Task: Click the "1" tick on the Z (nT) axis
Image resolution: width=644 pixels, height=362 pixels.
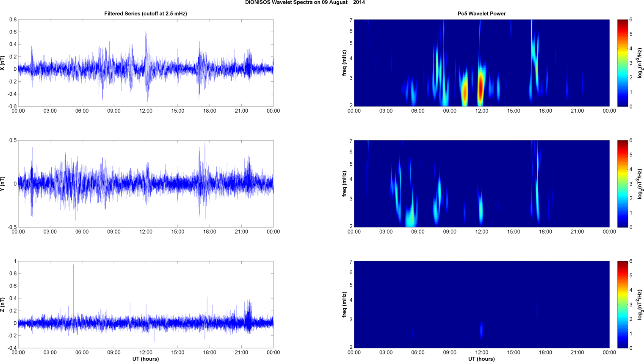Action: (x=15, y=261)
